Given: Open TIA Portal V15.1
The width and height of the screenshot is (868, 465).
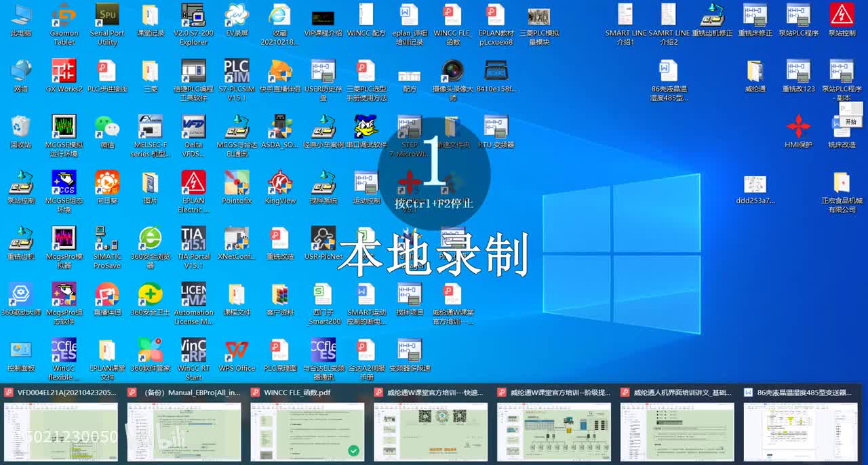Looking at the screenshot, I should point(193,248).
